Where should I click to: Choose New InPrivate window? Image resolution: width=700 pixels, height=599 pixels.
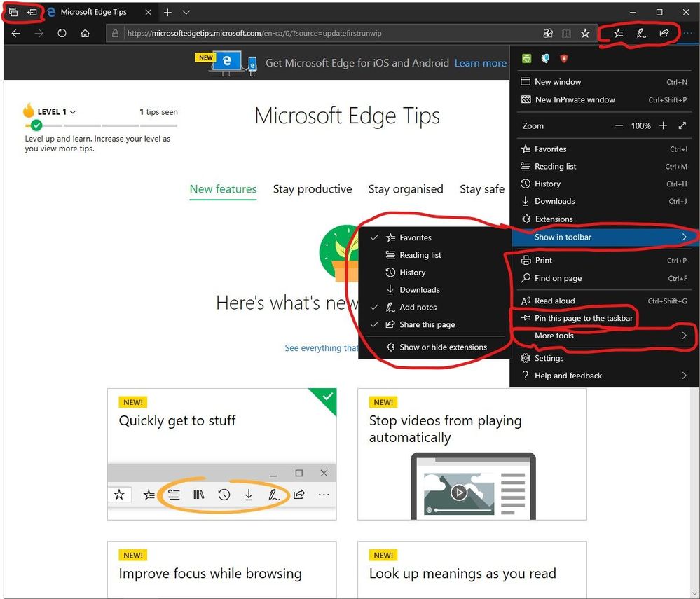(x=605, y=99)
